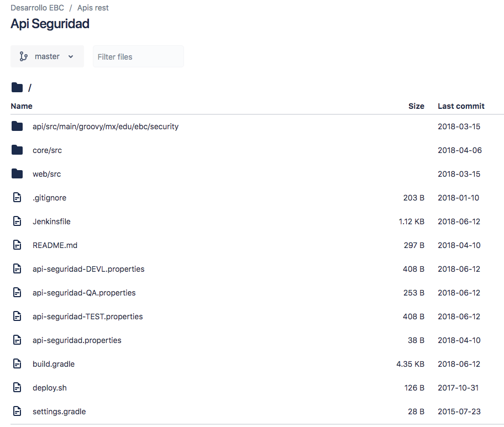The image size is (504, 427).
Task: Open api-seguridad-QA.properties
Action: point(84,293)
